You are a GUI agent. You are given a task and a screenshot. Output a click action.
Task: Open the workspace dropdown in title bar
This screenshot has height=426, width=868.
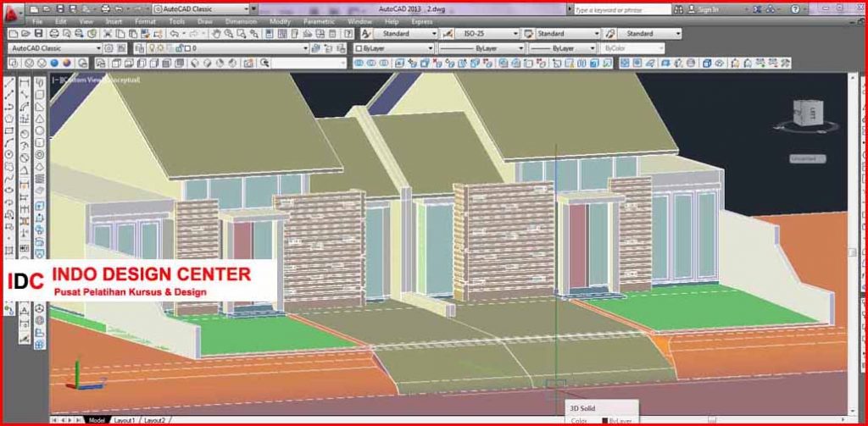245,9
